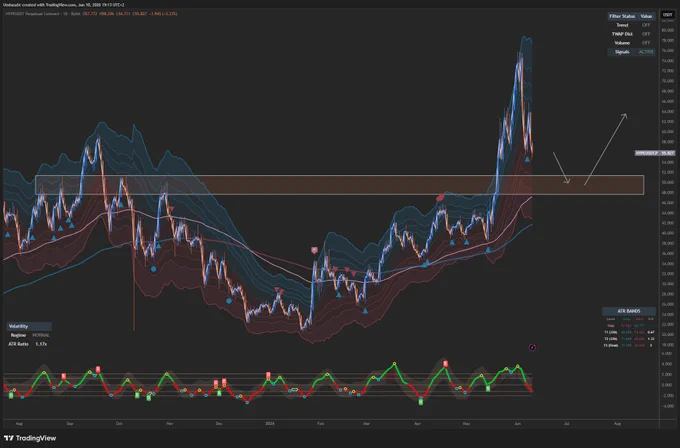Click the TradingView logo

pyautogui.click(x=30, y=438)
